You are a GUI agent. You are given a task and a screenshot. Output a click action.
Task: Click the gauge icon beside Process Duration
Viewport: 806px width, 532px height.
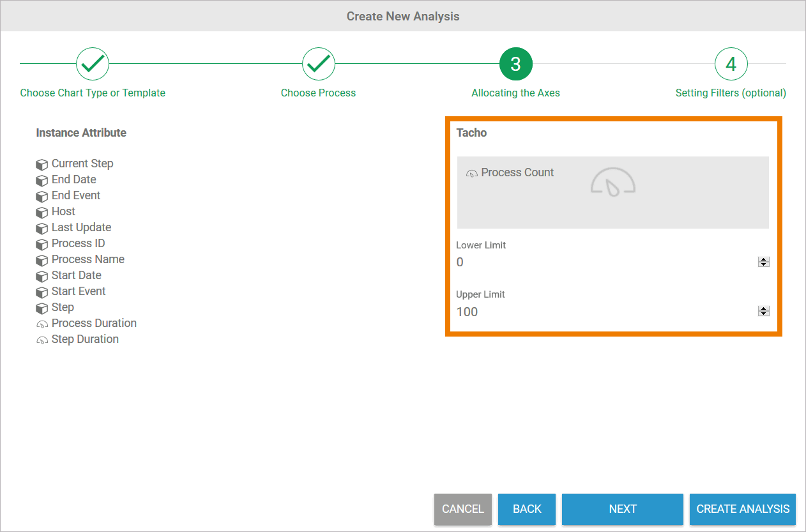pos(42,324)
